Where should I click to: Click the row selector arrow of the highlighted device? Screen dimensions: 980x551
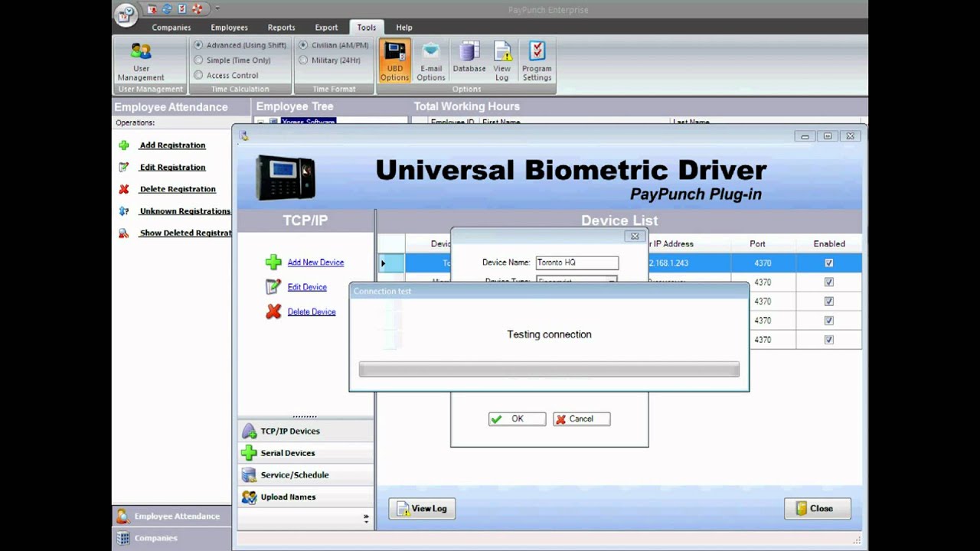390,263
